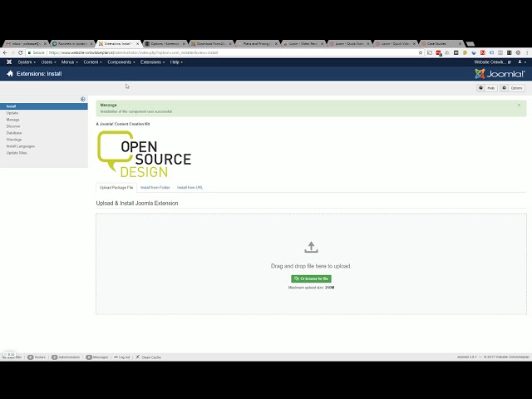Switch to the Inbox Gmail browser tab

pyautogui.click(x=24, y=44)
